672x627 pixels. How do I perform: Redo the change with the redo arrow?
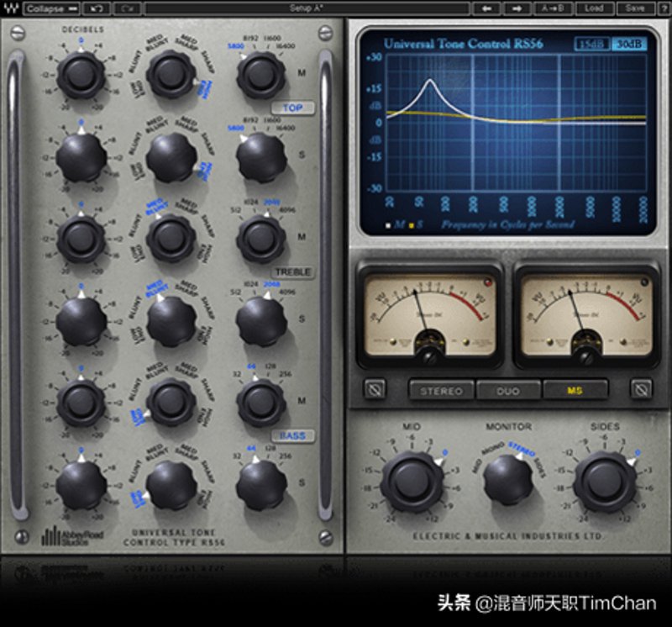[127, 8]
